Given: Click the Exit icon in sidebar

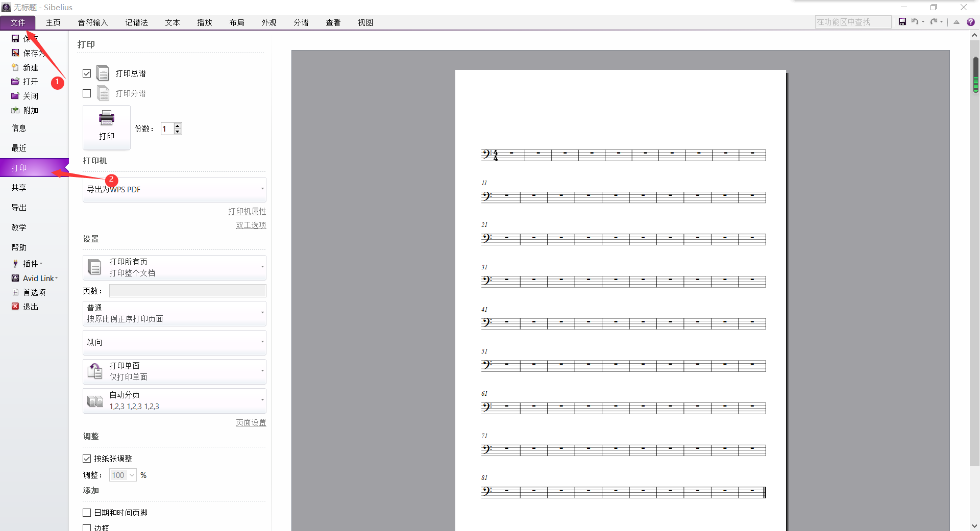Looking at the screenshot, I should tap(15, 307).
